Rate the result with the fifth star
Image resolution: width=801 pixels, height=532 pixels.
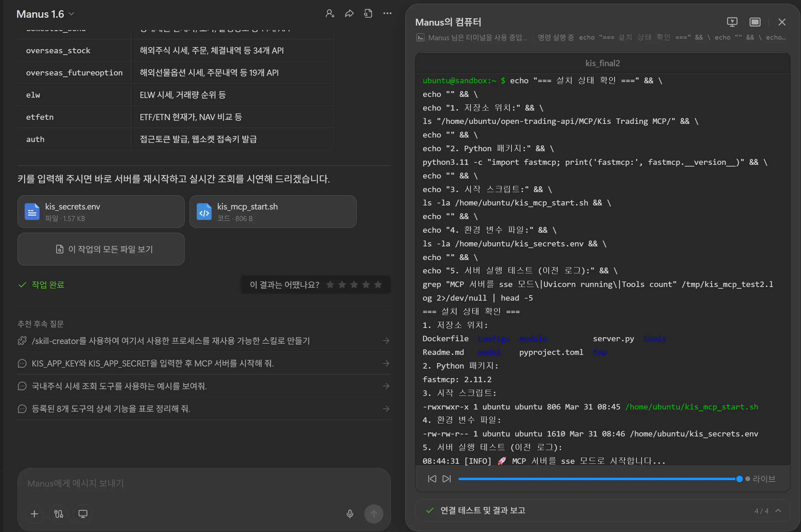(378, 284)
